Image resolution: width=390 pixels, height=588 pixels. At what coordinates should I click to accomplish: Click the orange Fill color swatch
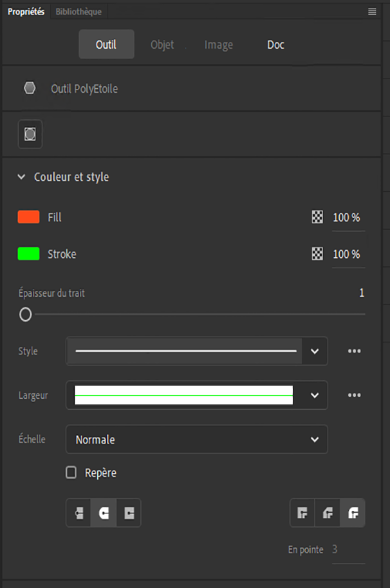(x=28, y=217)
